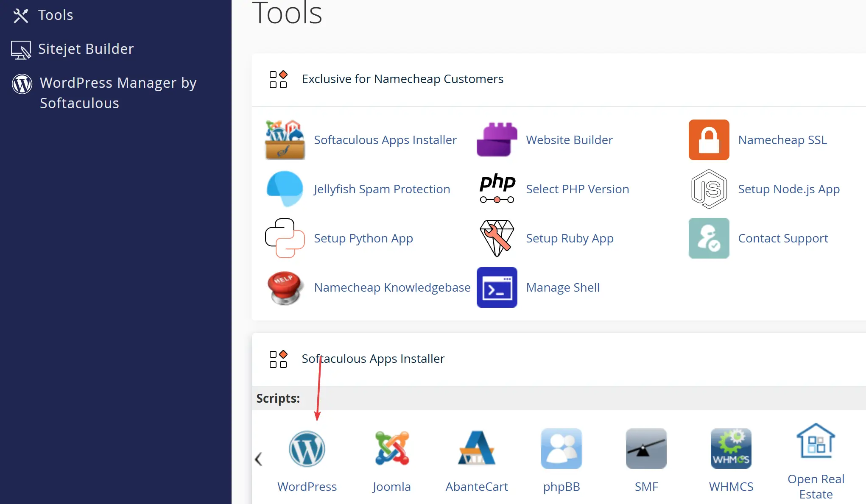866x504 pixels.
Task: Collapse the Exclusive for Namecheap Customers section header
Action: 559,79
